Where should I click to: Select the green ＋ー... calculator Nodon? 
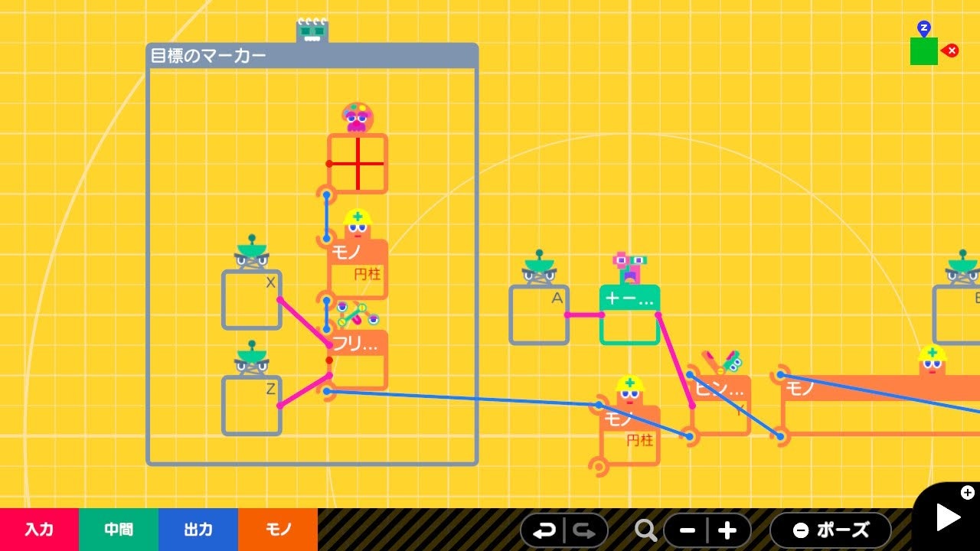[x=630, y=315]
